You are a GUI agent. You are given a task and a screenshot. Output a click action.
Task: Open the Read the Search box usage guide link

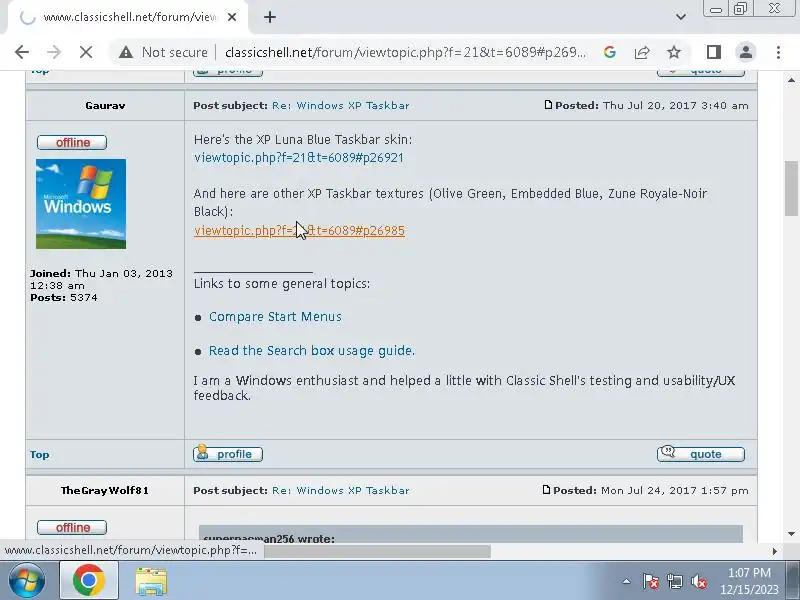coord(312,351)
